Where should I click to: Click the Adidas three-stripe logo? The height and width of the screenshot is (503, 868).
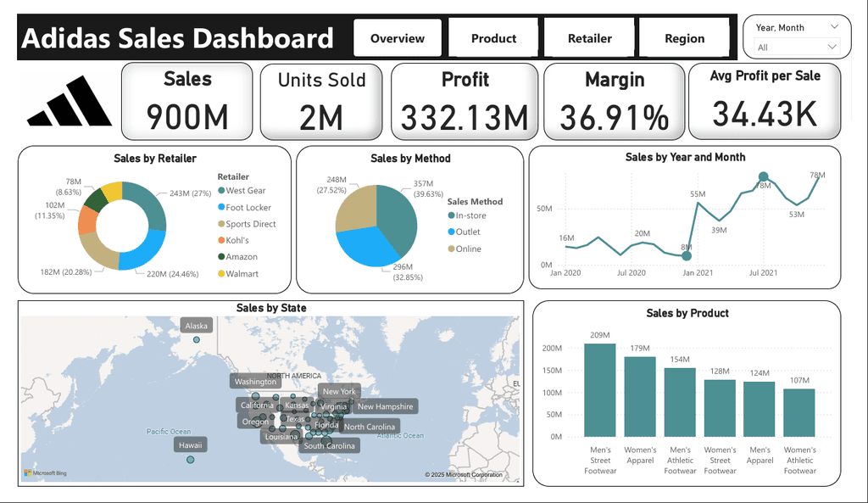coord(70,101)
